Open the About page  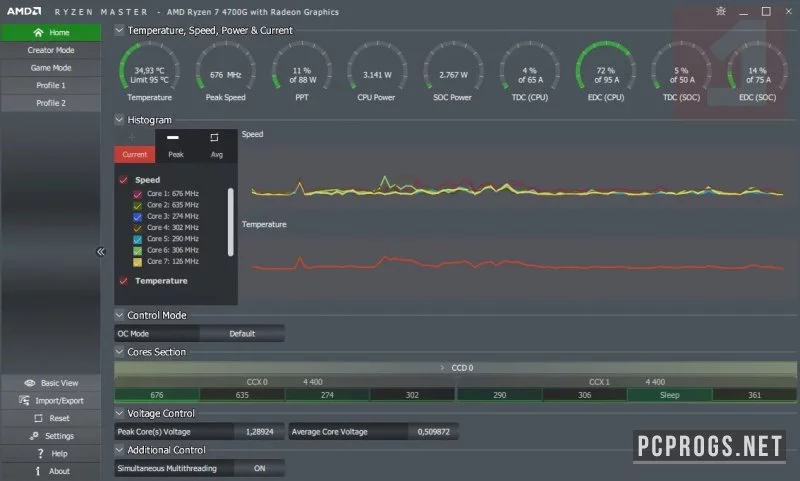(51, 471)
